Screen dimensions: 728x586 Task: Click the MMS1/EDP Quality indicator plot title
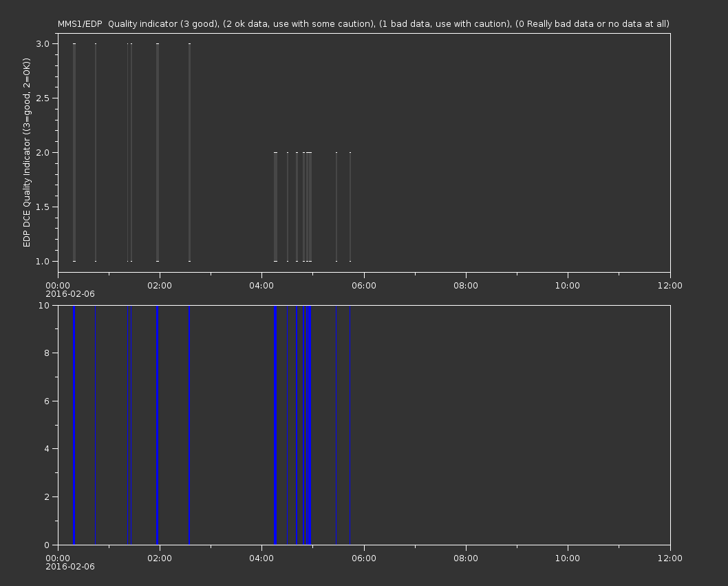click(x=363, y=23)
